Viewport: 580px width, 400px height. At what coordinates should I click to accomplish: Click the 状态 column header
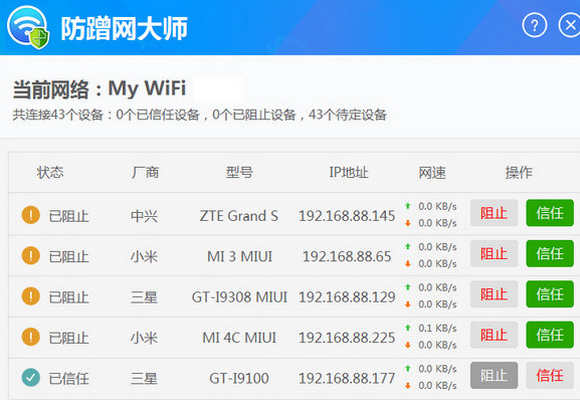tap(50, 172)
